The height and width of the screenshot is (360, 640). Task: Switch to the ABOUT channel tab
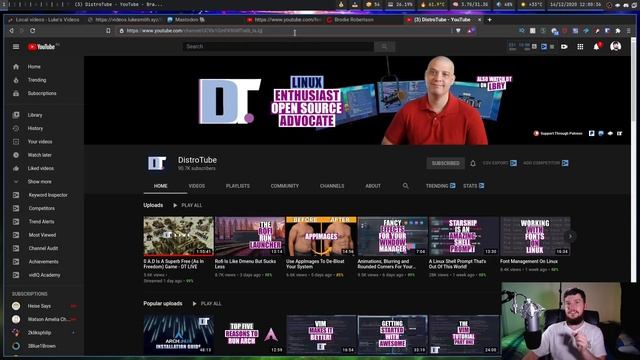click(373, 186)
